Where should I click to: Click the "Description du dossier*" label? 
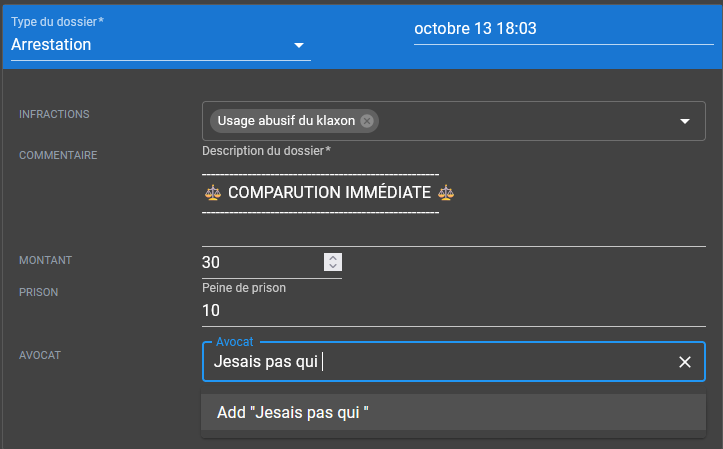pyautogui.click(x=266, y=151)
